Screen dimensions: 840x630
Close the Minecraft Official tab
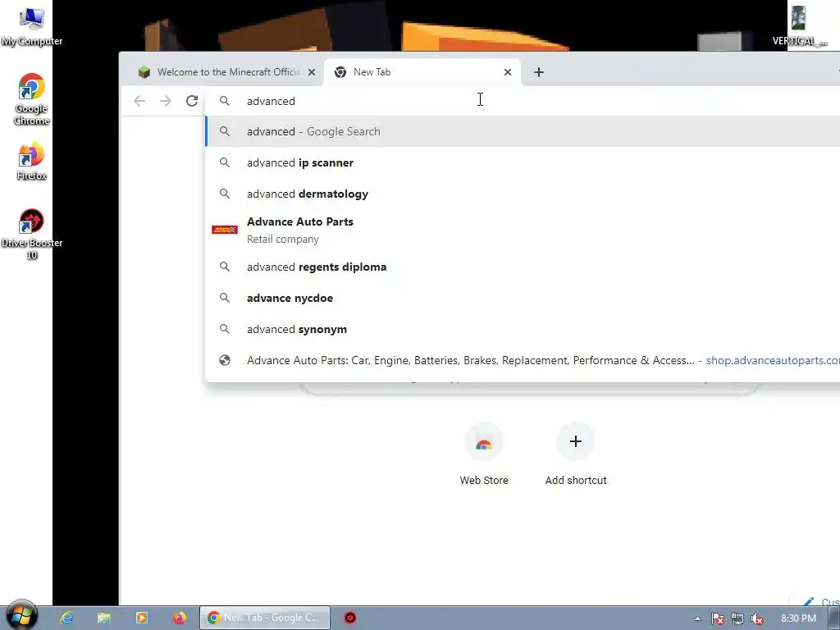(x=311, y=72)
